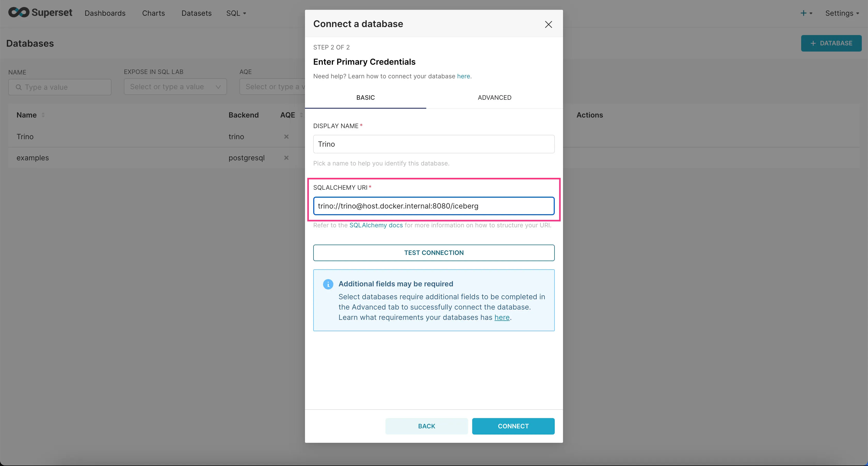The height and width of the screenshot is (466, 868).
Task: Select the NAME column filter input
Action: click(x=60, y=87)
